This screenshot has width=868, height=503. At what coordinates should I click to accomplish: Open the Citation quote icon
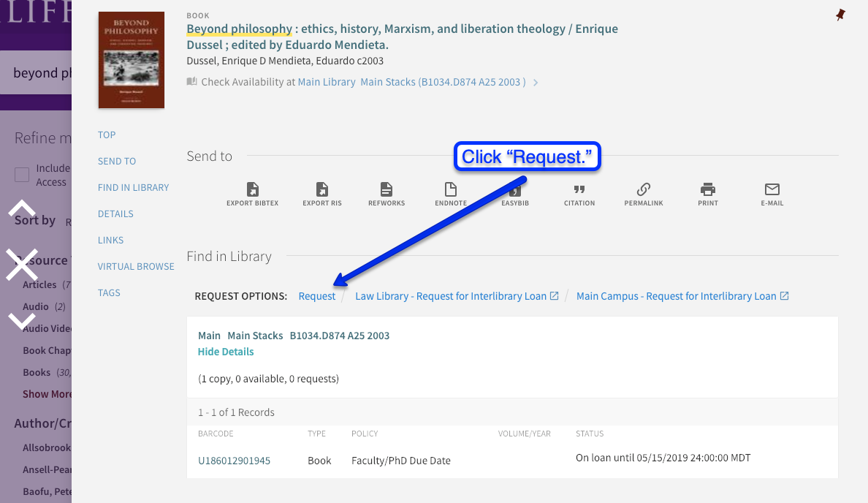pos(579,190)
